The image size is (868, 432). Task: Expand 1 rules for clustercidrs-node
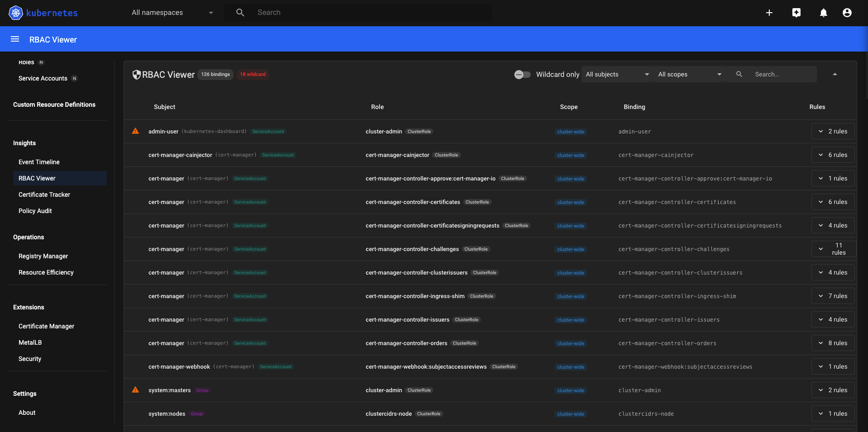(x=833, y=413)
